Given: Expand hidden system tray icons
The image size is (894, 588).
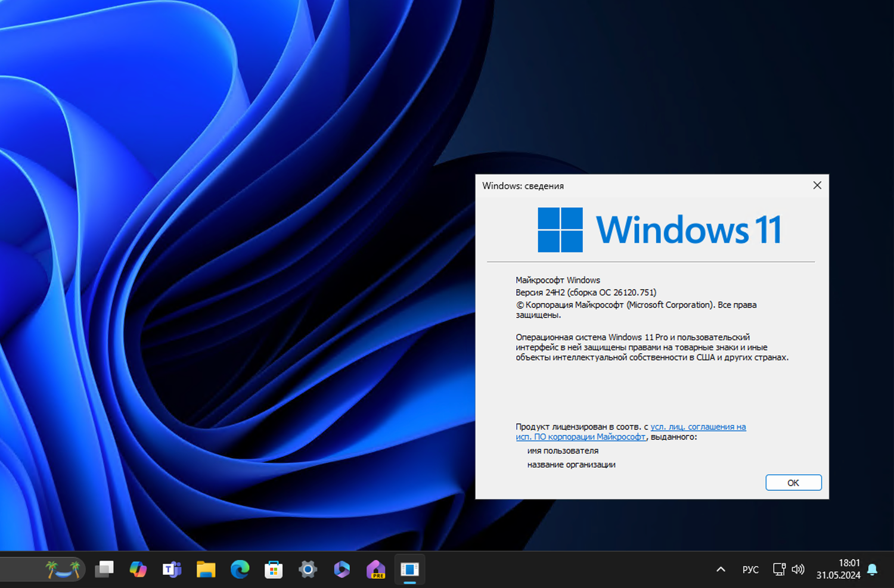Looking at the screenshot, I should [721, 570].
